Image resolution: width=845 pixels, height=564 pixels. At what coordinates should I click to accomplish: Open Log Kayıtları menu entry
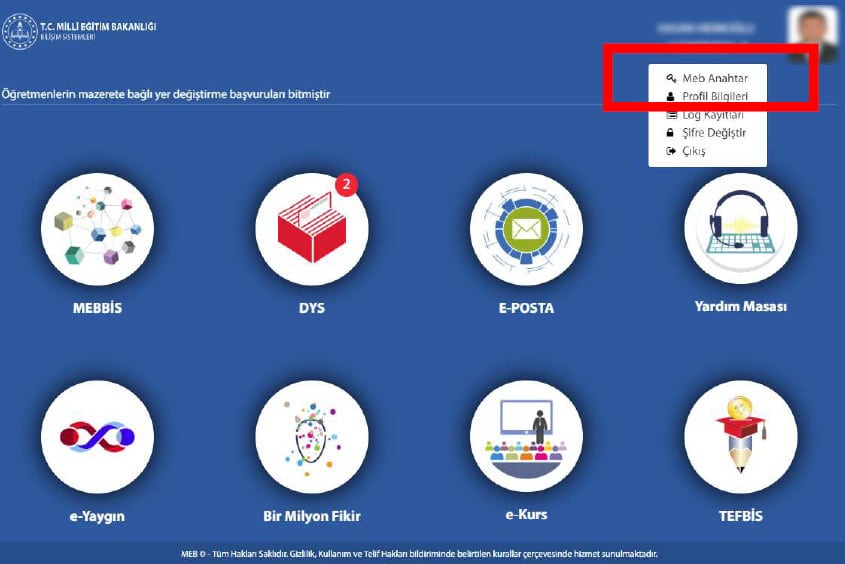pyautogui.click(x=708, y=115)
